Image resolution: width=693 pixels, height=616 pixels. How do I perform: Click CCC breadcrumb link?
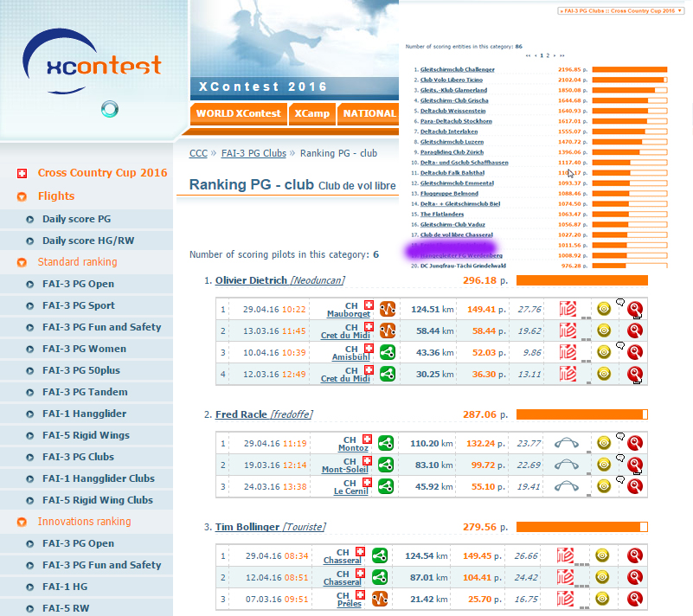click(198, 153)
